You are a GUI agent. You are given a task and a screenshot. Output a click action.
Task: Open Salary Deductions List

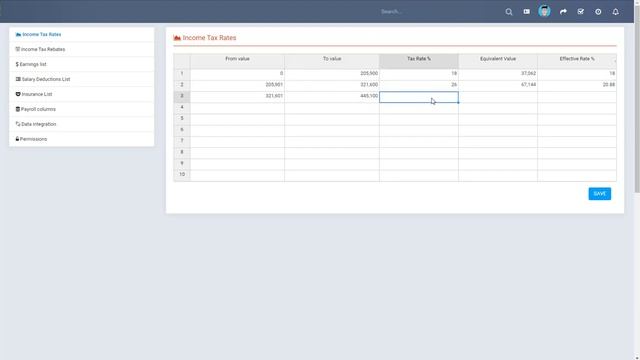tap(82, 79)
